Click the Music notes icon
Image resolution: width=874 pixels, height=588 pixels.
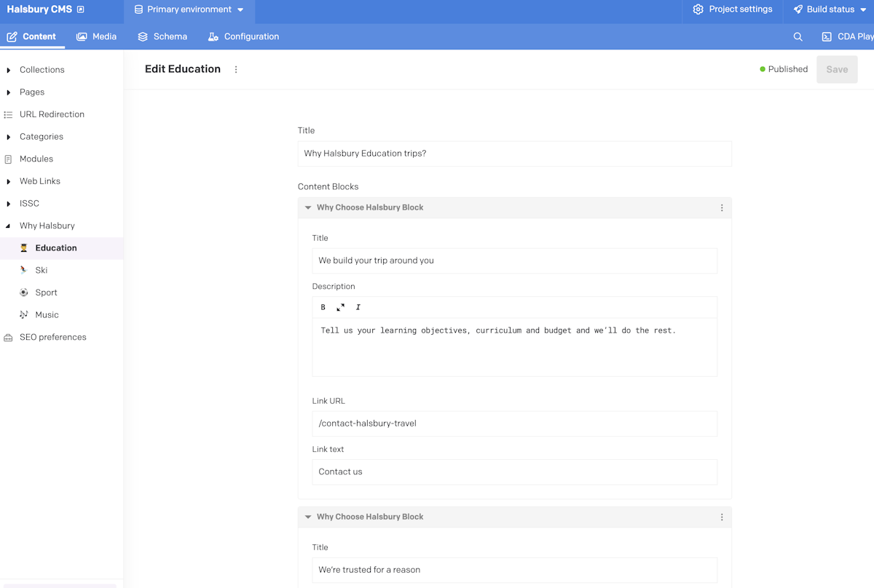(x=24, y=315)
